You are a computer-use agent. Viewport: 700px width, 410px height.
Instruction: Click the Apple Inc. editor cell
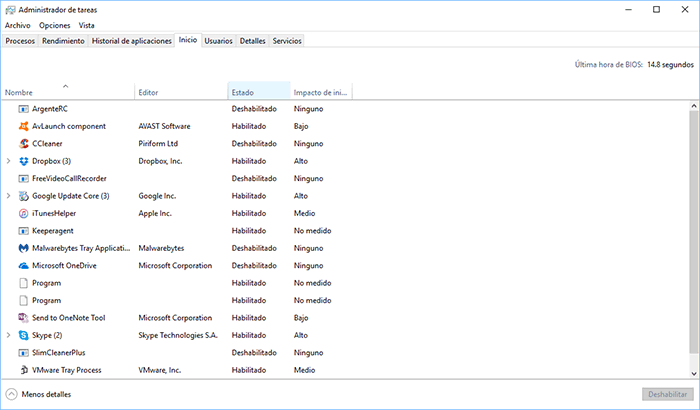[155, 213]
